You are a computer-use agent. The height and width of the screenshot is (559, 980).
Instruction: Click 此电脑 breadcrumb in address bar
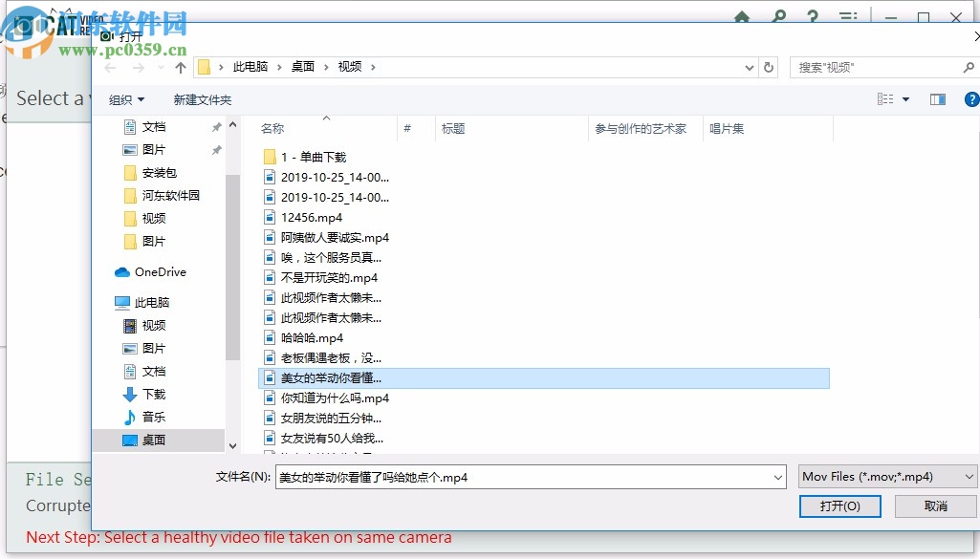[250, 67]
